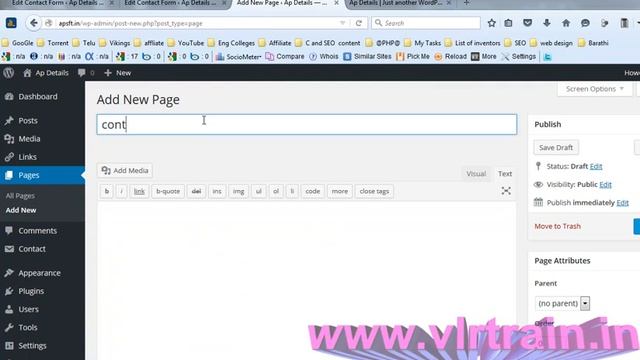The width and height of the screenshot is (640, 360).
Task: Go to All Pages submenu
Action: (20, 196)
